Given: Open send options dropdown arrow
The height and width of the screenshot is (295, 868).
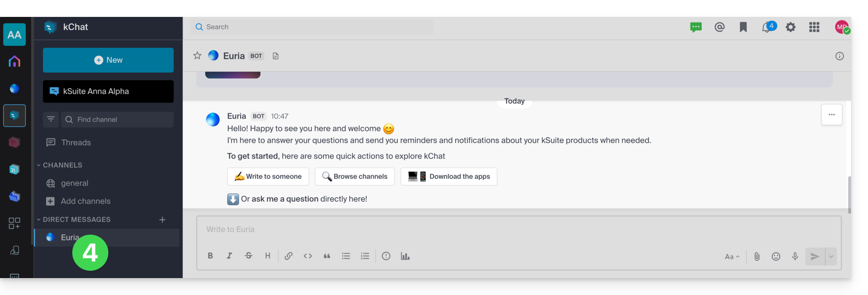Looking at the screenshot, I should [830, 257].
